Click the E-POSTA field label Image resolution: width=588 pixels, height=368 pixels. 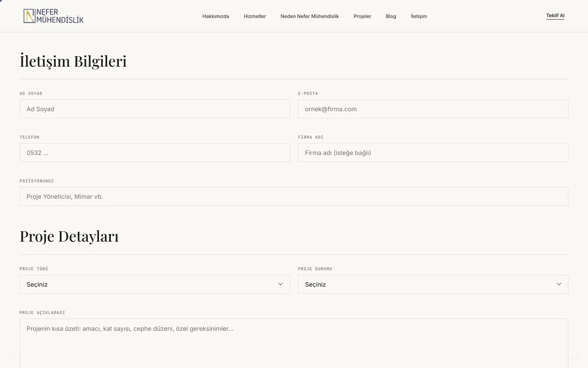tap(308, 93)
